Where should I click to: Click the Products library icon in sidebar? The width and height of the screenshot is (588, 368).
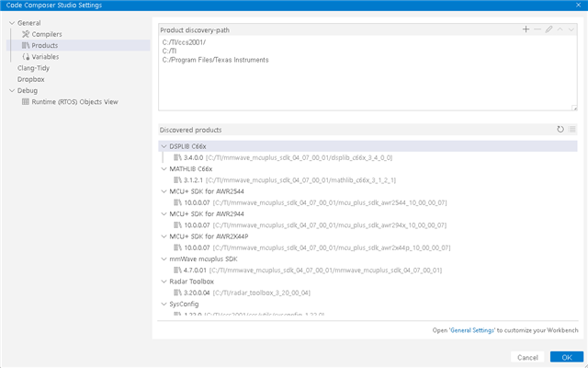26,45
